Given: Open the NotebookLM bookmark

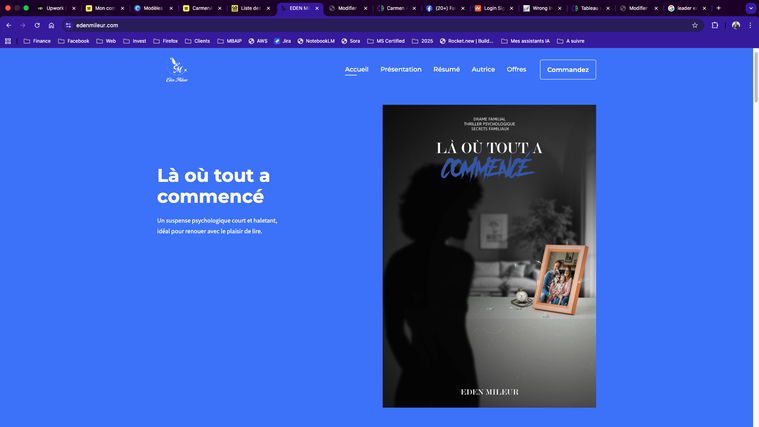Looking at the screenshot, I should [316, 41].
